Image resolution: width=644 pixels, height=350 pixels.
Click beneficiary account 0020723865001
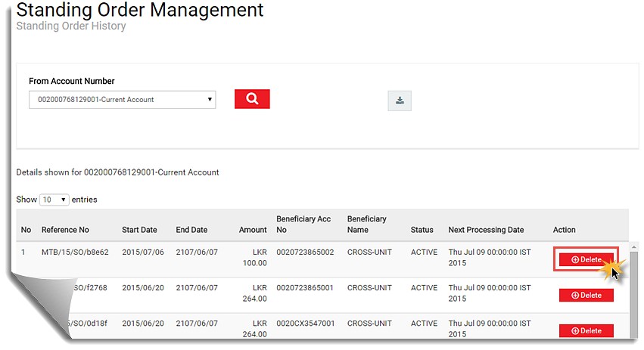coord(305,287)
